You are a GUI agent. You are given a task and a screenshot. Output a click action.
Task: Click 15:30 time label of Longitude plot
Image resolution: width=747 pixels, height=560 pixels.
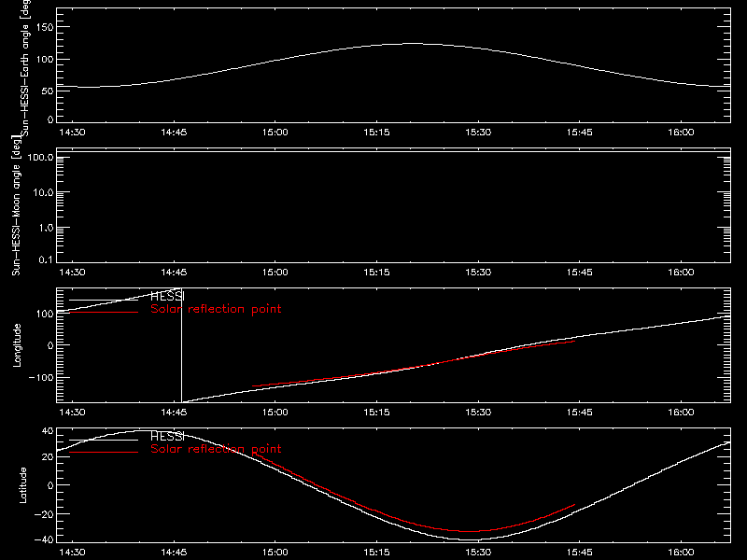click(478, 413)
